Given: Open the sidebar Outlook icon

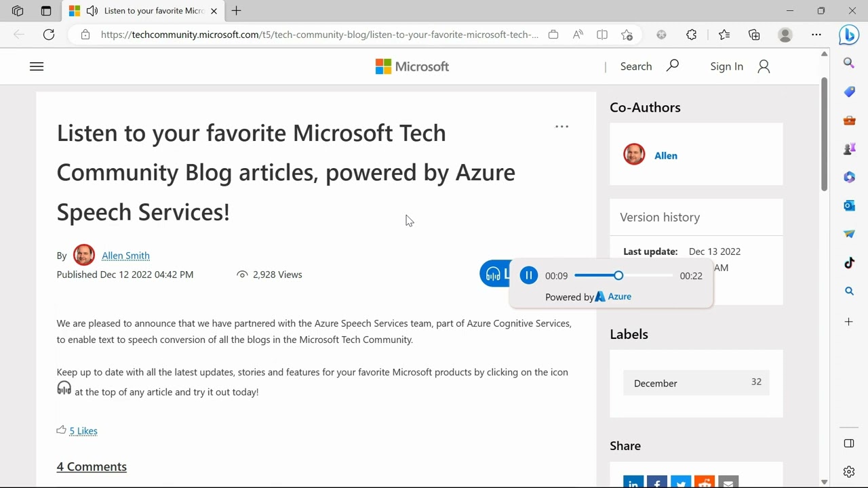Looking at the screenshot, I should click(x=849, y=205).
